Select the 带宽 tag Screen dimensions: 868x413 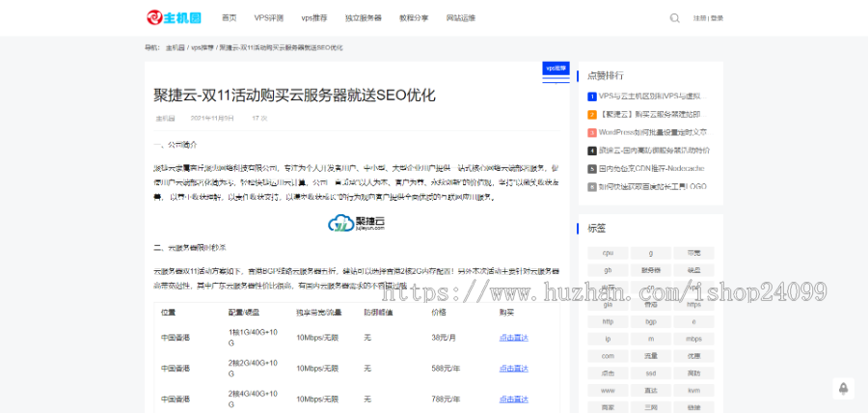(x=693, y=253)
